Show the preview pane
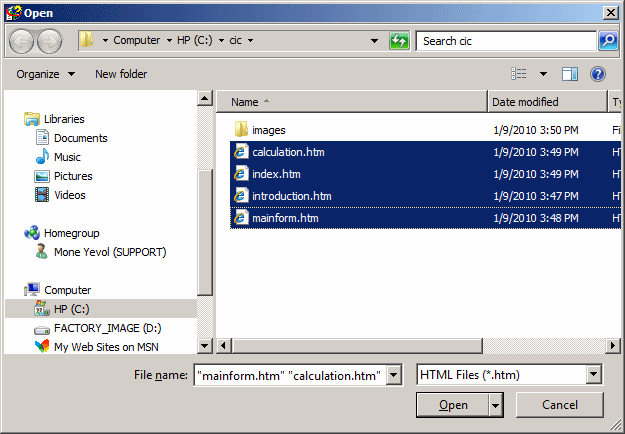 pos(570,74)
